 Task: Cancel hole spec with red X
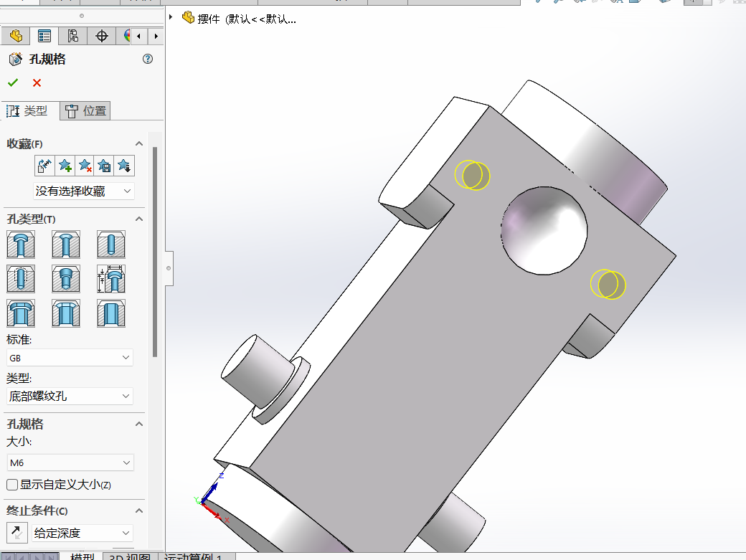(x=37, y=82)
